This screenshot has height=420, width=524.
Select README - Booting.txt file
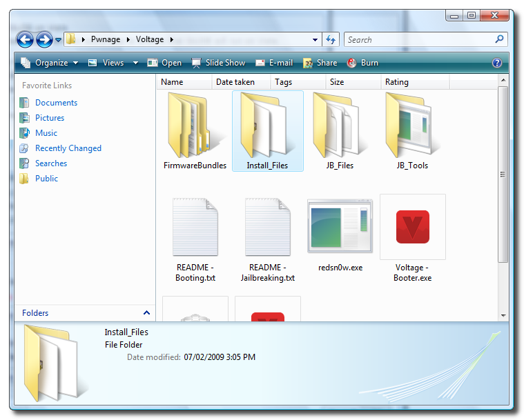195,228
